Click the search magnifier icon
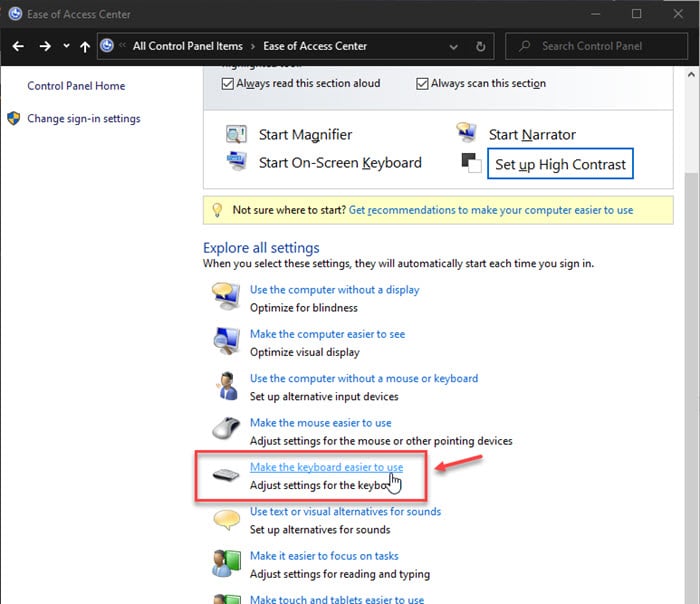Image resolution: width=700 pixels, height=604 pixels. coord(525,46)
